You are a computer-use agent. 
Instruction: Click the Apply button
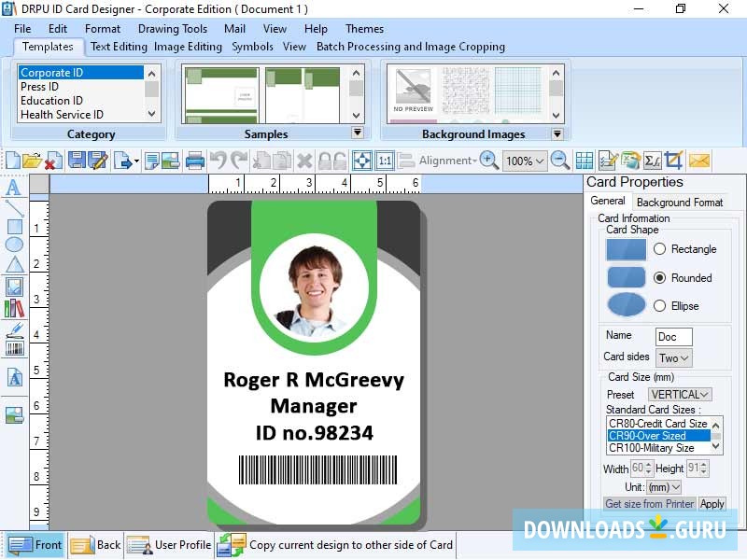(x=712, y=504)
